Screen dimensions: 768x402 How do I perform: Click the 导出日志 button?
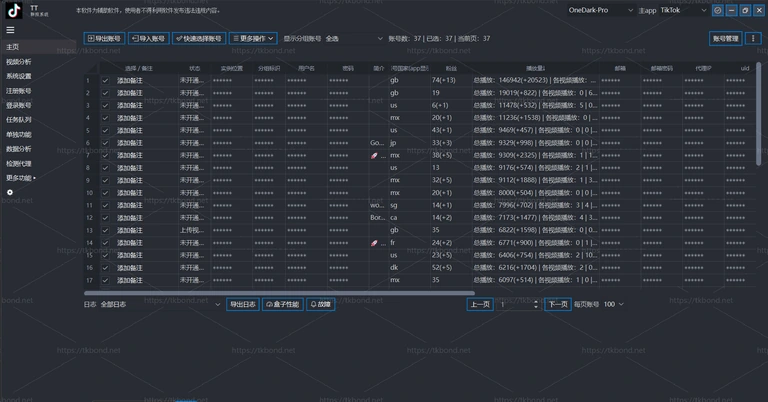[x=243, y=305]
